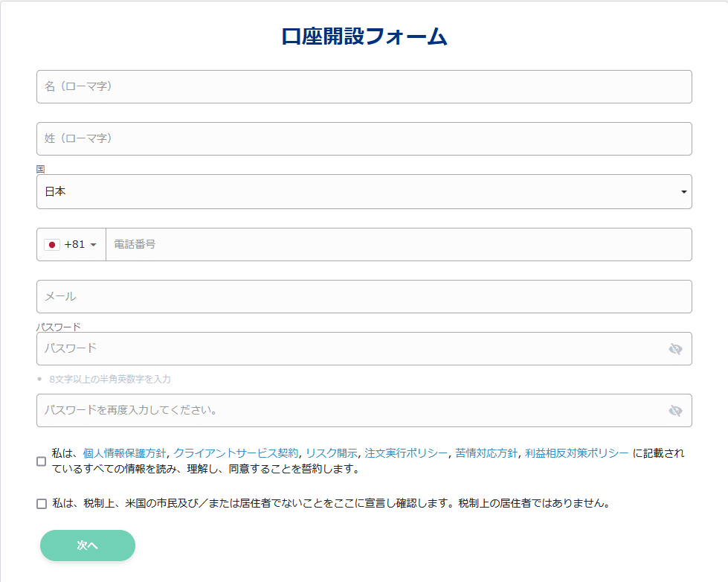Open the 利益相反対策ポリシー link
728x582 pixels.
tap(576, 453)
